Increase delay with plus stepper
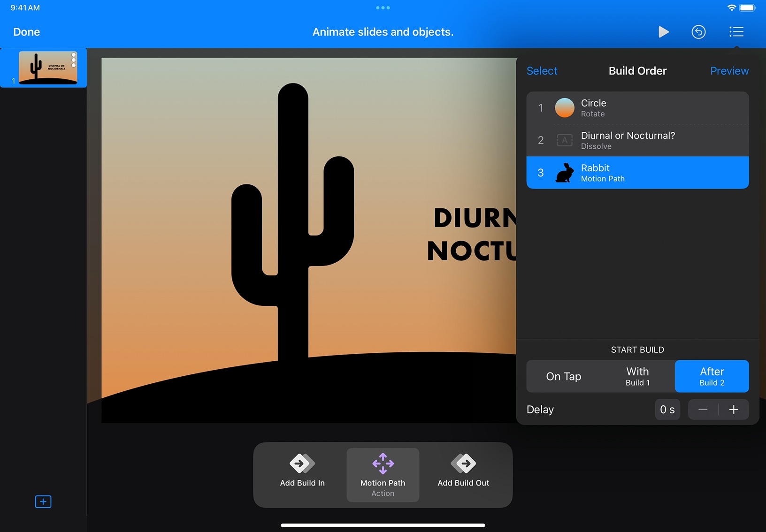 point(734,410)
